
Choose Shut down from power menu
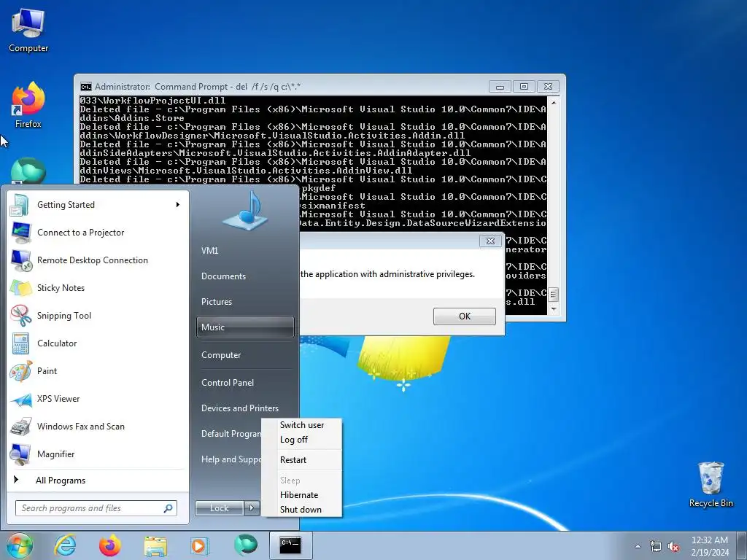point(301,510)
